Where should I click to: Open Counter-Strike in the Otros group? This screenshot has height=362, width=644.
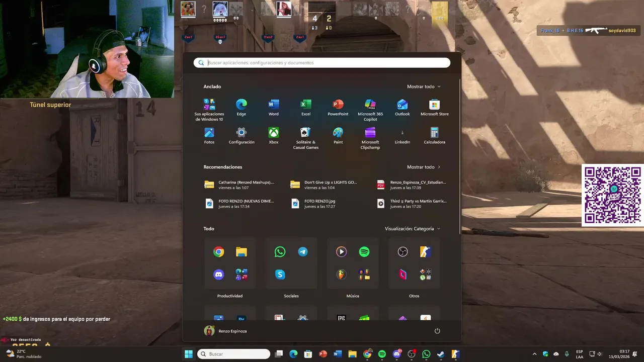coord(426,252)
